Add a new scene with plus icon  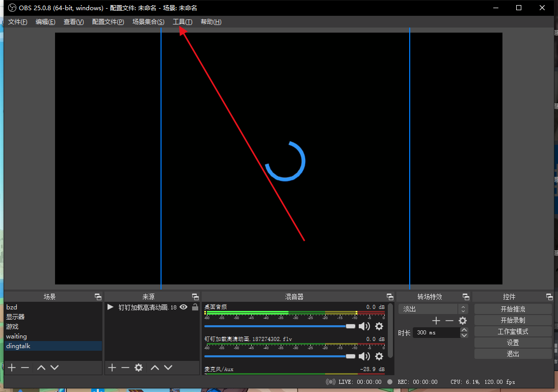[x=12, y=368]
